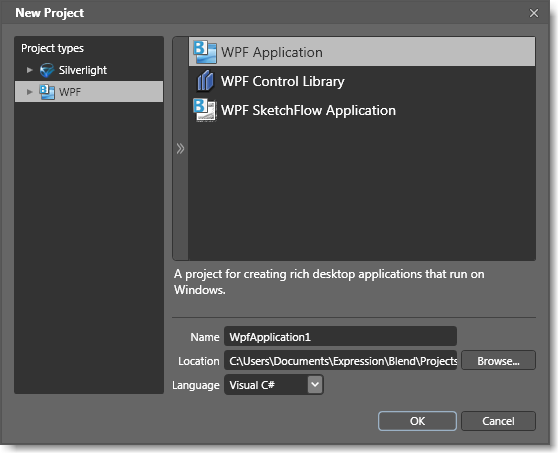
Task: Click the Location field label
Action: (x=199, y=361)
